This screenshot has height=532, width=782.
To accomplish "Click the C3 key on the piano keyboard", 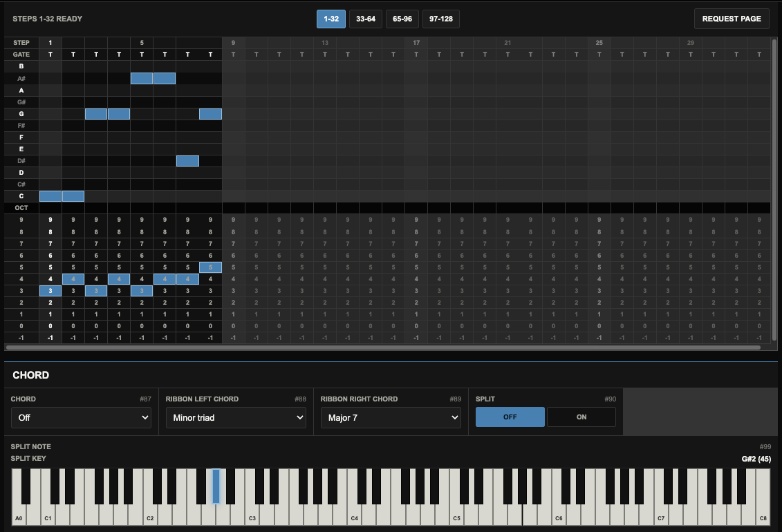I will (x=252, y=515).
